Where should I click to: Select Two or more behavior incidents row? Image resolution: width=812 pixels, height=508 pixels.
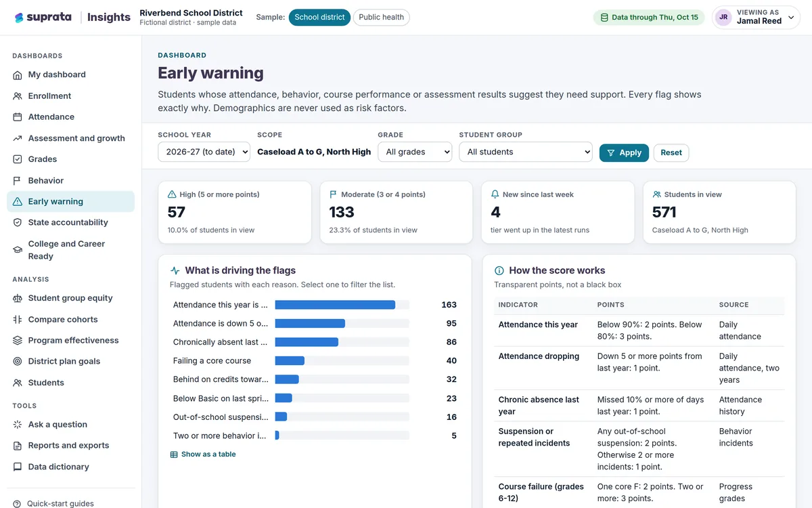315,436
